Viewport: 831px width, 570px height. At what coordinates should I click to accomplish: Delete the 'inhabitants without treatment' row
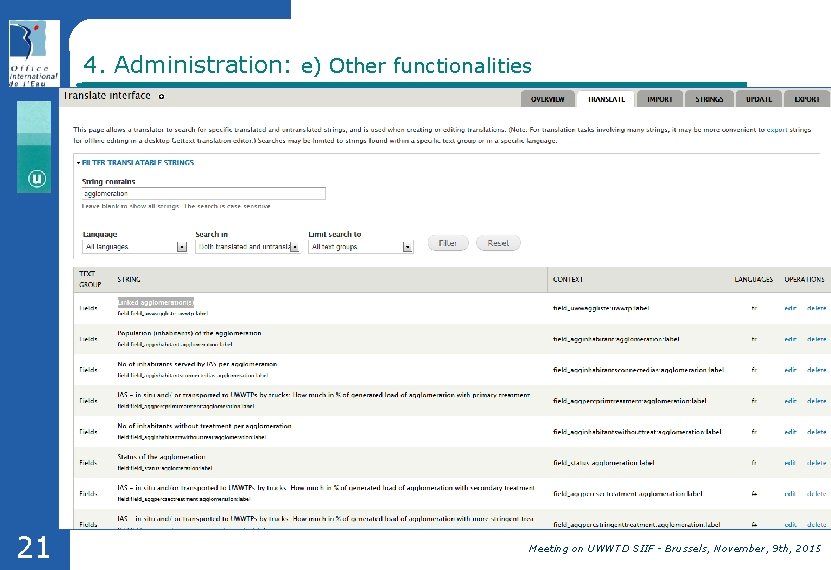point(816,432)
